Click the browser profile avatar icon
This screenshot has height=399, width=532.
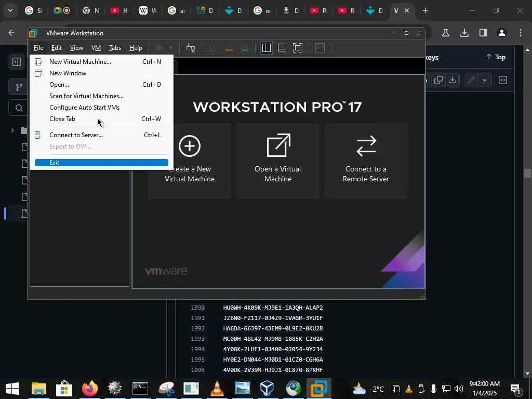click(x=502, y=33)
